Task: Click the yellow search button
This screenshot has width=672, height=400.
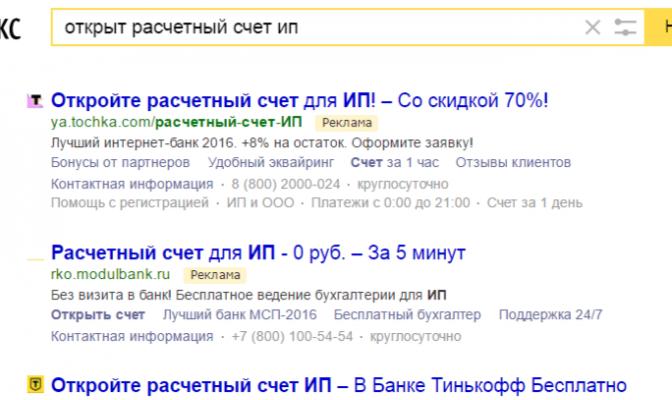Action: pyautogui.click(x=659, y=27)
